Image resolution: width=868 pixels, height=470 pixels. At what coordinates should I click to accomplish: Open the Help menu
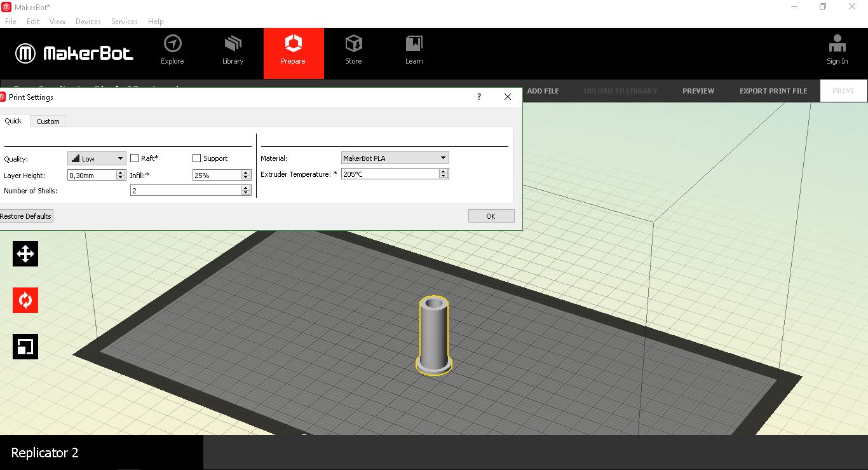click(x=156, y=21)
